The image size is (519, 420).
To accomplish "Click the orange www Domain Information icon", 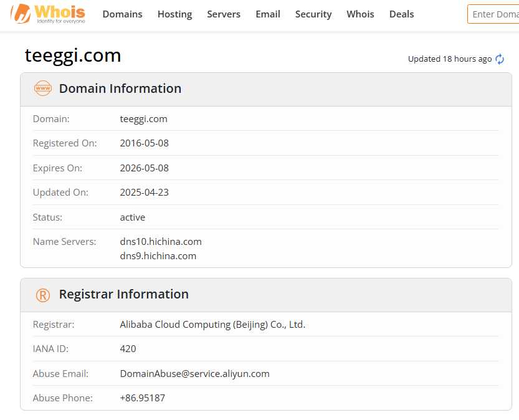I will (43, 88).
